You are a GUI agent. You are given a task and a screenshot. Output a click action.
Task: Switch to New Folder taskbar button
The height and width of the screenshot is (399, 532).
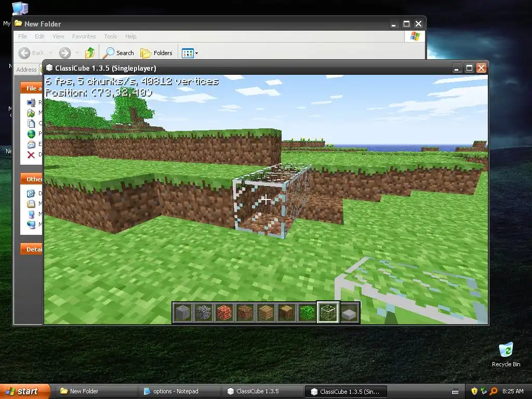tap(95, 391)
